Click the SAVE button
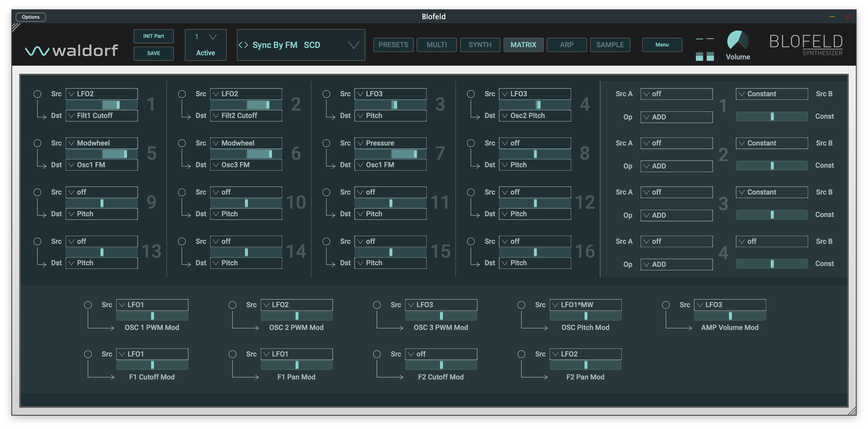Viewport: 868px width, 429px height. tap(153, 53)
